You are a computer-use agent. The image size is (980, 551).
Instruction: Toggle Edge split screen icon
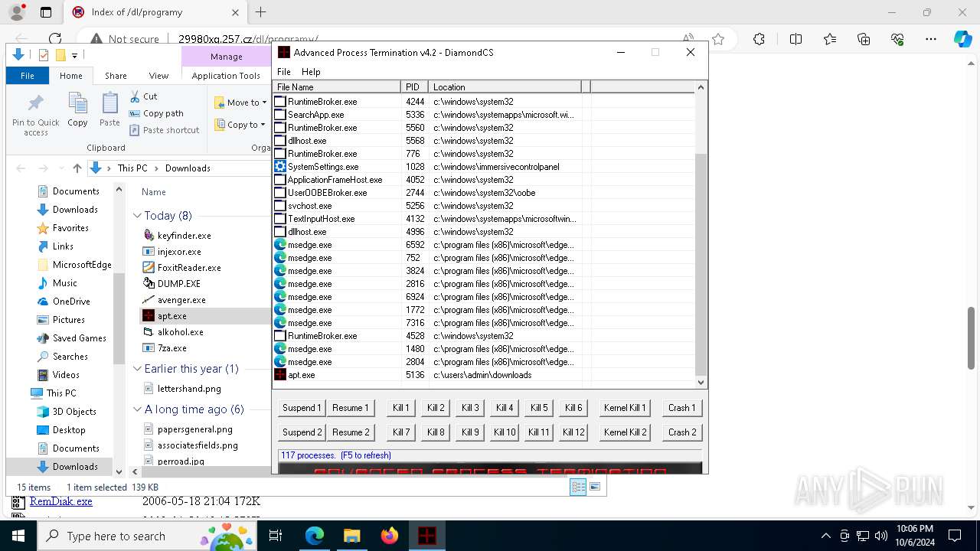(795, 39)
